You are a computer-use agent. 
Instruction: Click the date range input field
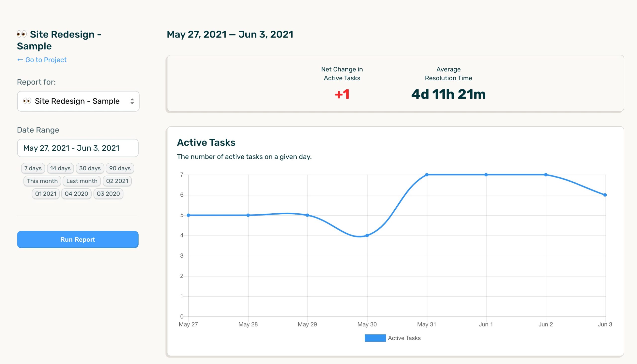pos(78,148)
